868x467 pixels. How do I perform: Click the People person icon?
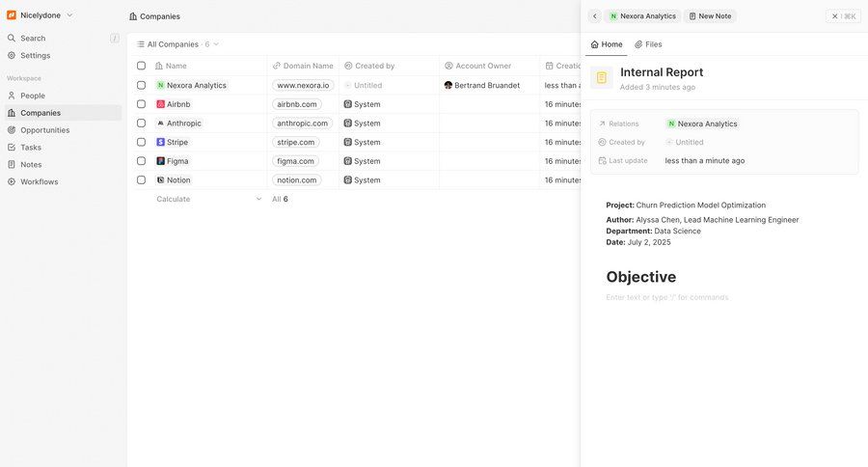[x=12, y=96]
